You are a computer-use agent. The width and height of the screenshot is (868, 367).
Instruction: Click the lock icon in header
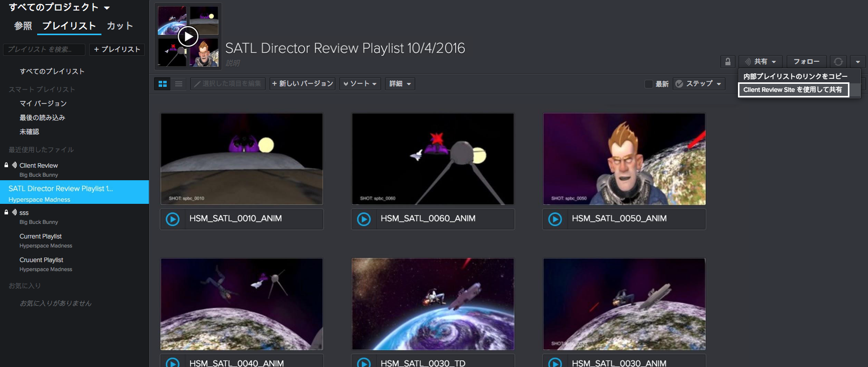click(727, 62)
